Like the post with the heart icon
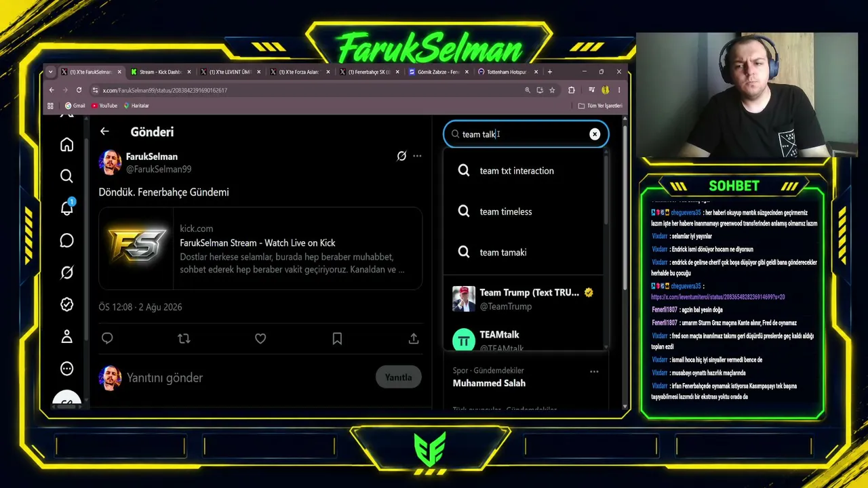Screen dimensions: 868x488 (260, 338)
